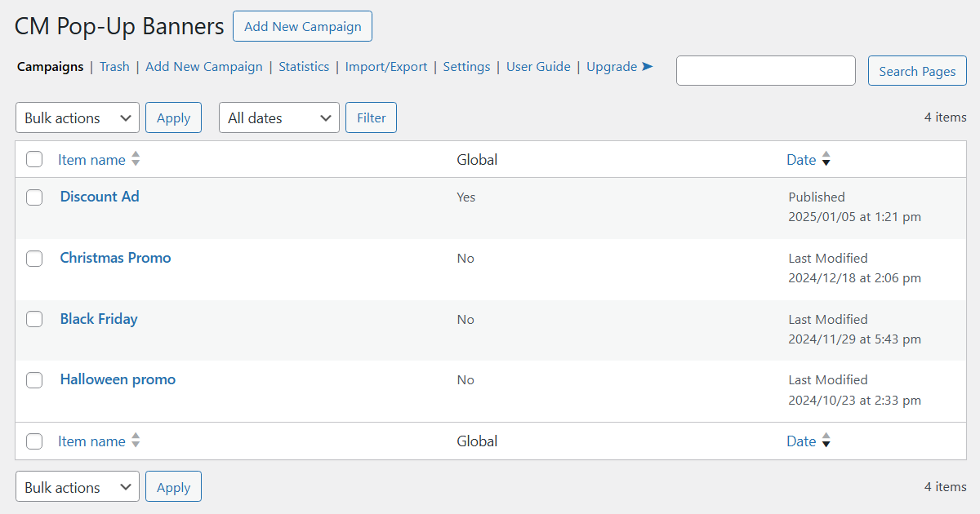
Task: Focus the search pages input field
Action: [x=766, y=70]
